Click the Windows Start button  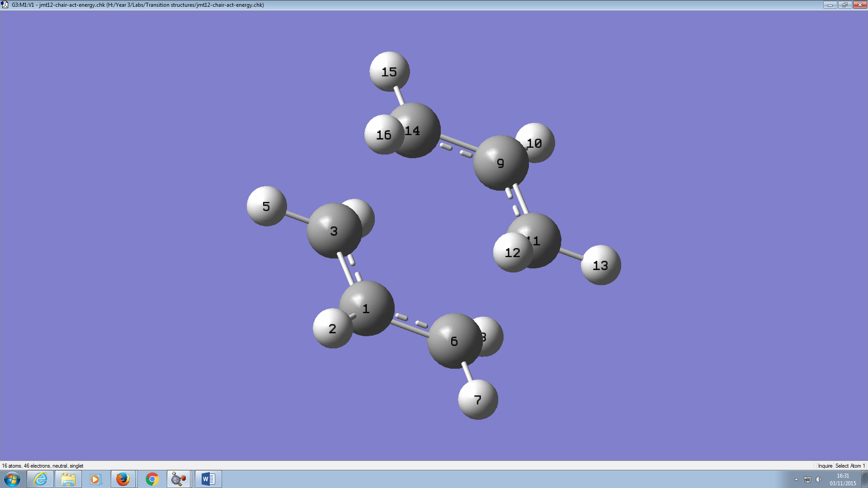coord(12,479)
